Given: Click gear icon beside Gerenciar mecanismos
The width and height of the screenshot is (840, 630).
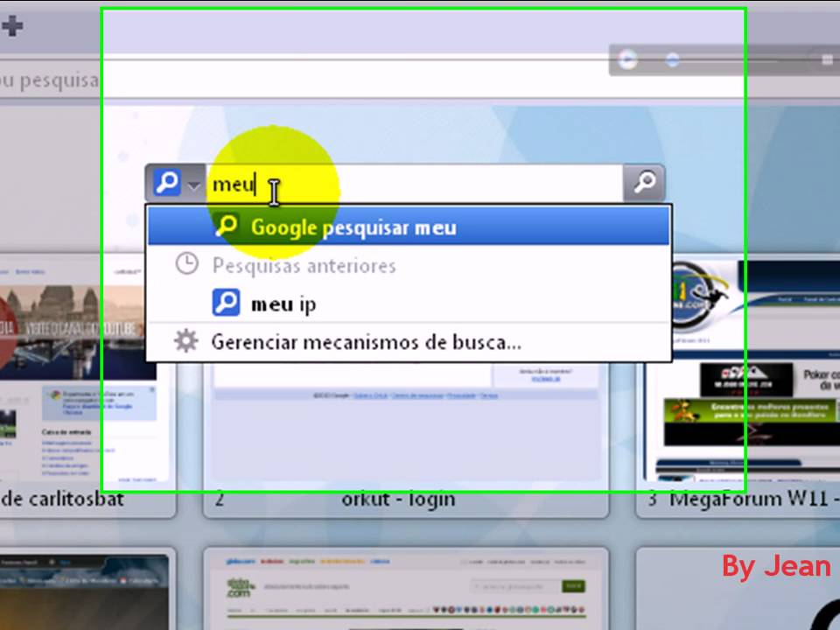Looking at the screenshot, I should pos(185,341).
